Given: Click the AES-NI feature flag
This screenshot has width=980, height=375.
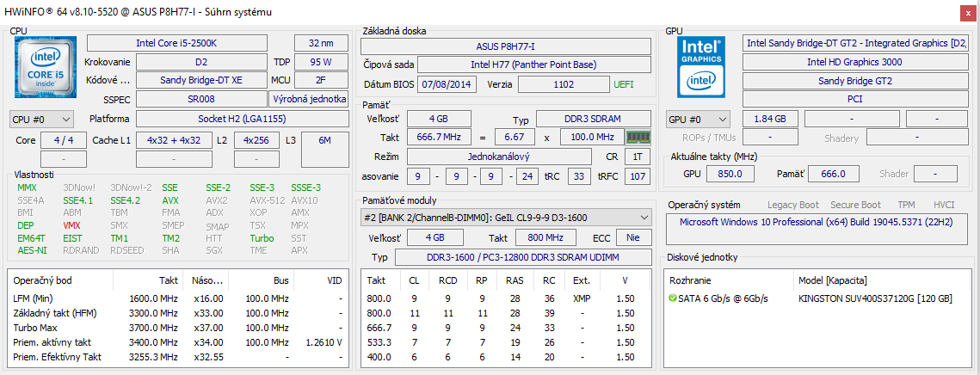Looking at the screenshot, I should [30, 250].
